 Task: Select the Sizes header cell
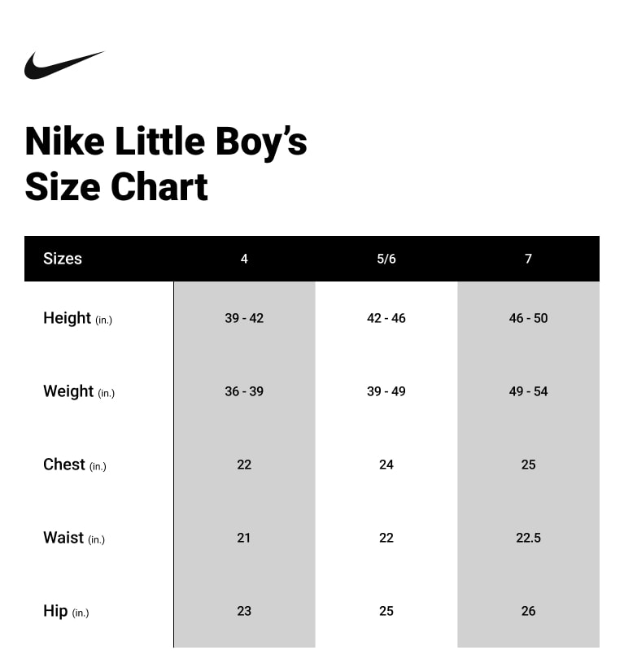(63, 259)
